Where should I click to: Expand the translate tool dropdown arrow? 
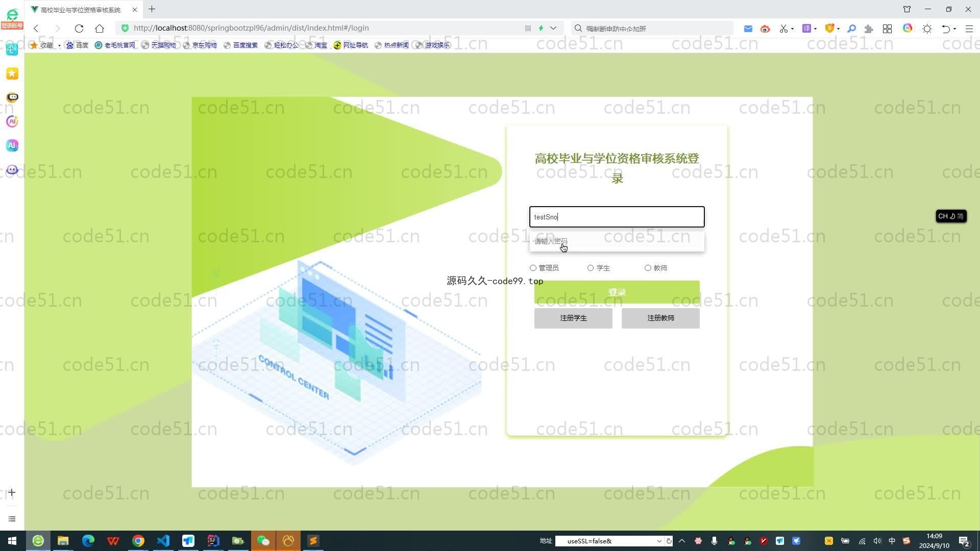pos(815,29)
